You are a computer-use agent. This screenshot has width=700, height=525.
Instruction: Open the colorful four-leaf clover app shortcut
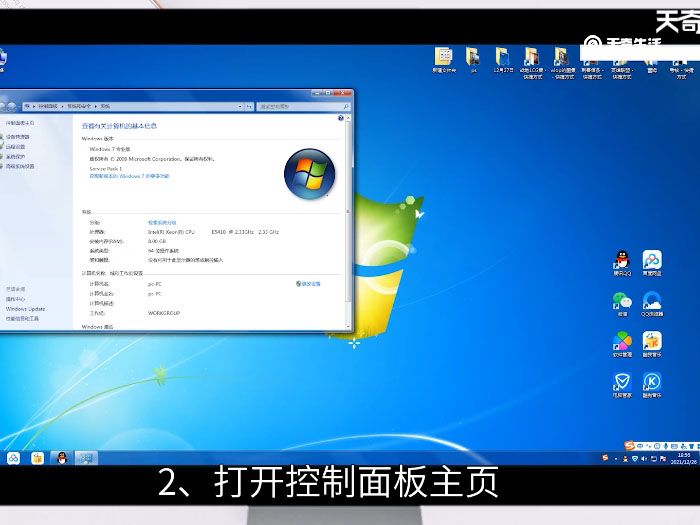pos(622,342)
